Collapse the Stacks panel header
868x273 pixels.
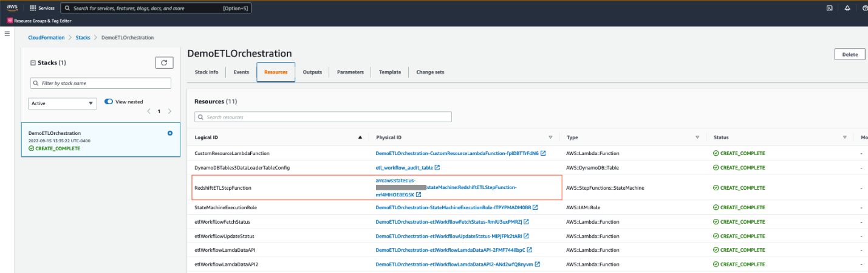(33, 63)
